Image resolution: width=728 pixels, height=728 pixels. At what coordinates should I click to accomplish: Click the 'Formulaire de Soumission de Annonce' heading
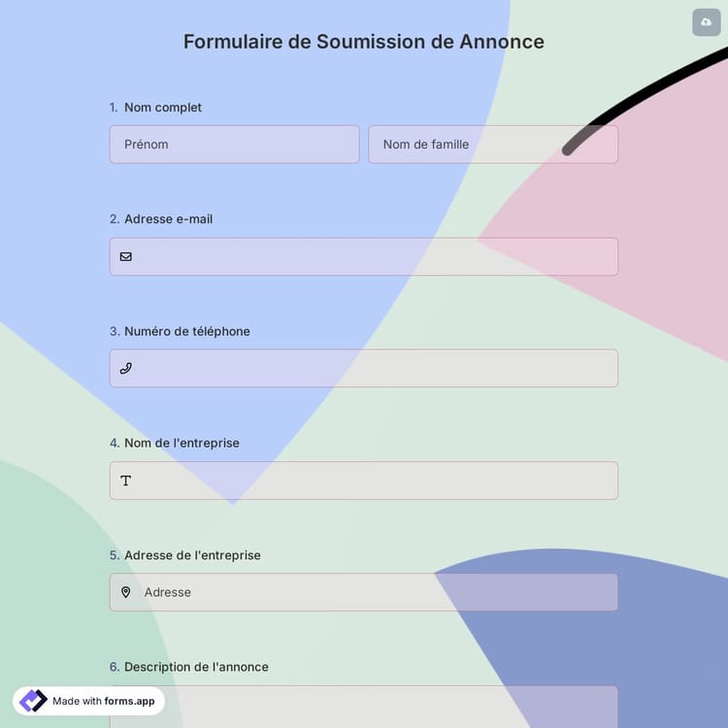tap(364, 42)
